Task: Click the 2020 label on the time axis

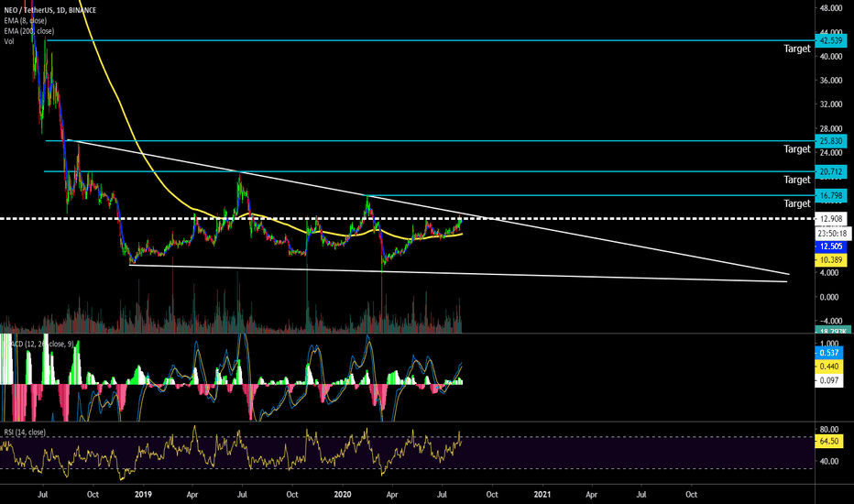Action: tap(343, 494)
